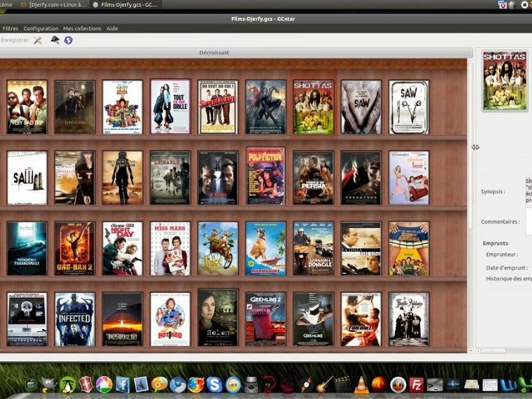
Task: Click the red shield dock icon
Action: pos(86,385)
